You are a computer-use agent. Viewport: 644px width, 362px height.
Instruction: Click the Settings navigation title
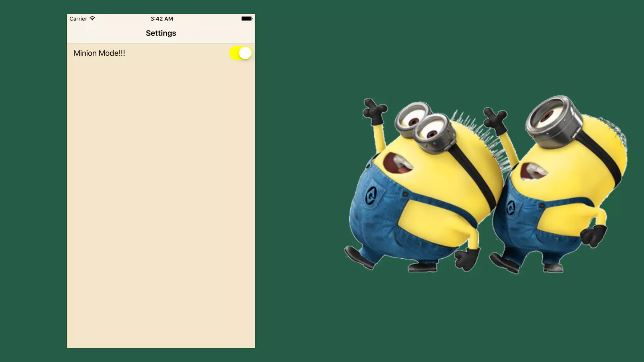pos(161,33)
